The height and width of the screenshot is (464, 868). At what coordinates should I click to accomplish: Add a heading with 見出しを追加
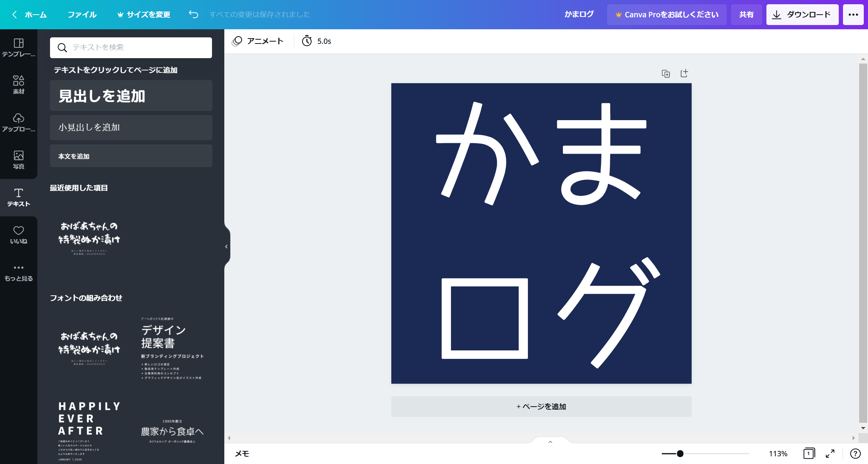pos(131,96)
